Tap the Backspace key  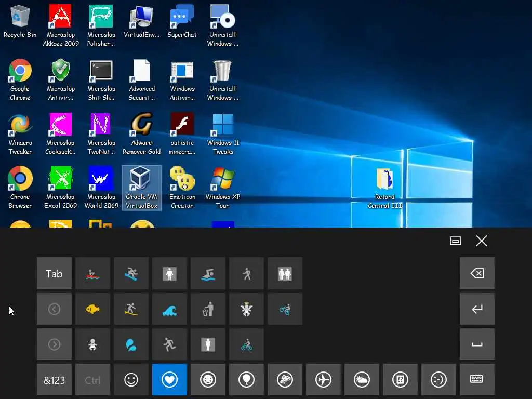tap(477, 273)
